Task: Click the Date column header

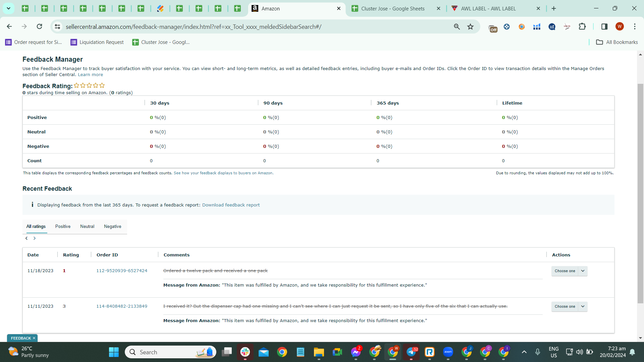Action: coord(33,255)
